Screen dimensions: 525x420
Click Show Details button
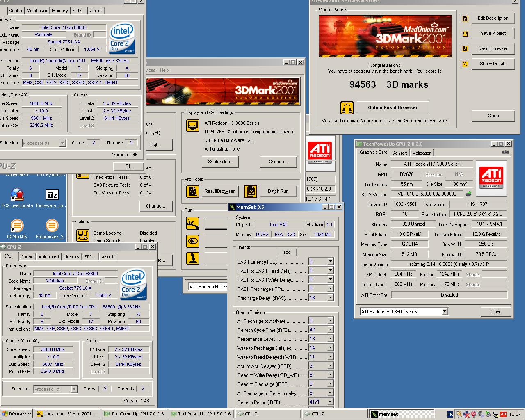click(493, 64)
